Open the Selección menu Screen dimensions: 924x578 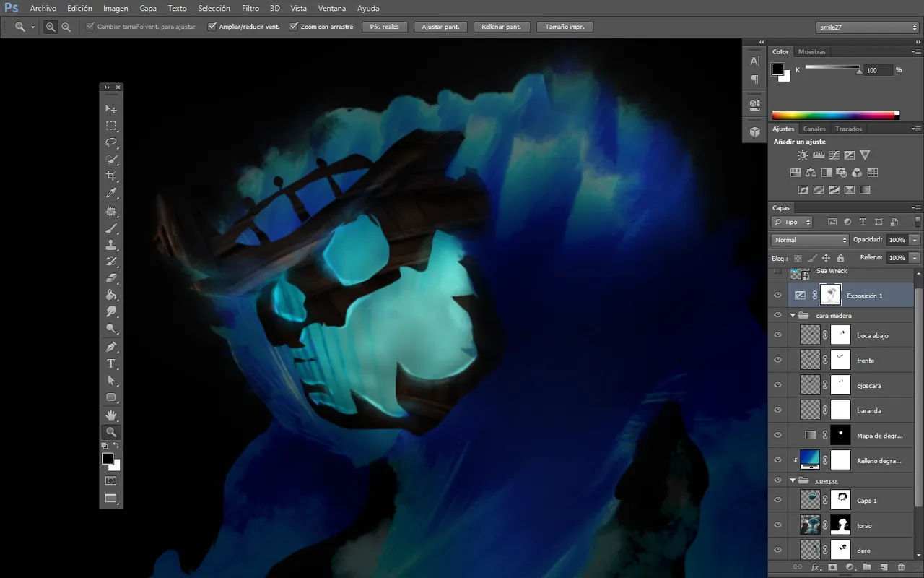pyautogui.click(x=214, y=9)
